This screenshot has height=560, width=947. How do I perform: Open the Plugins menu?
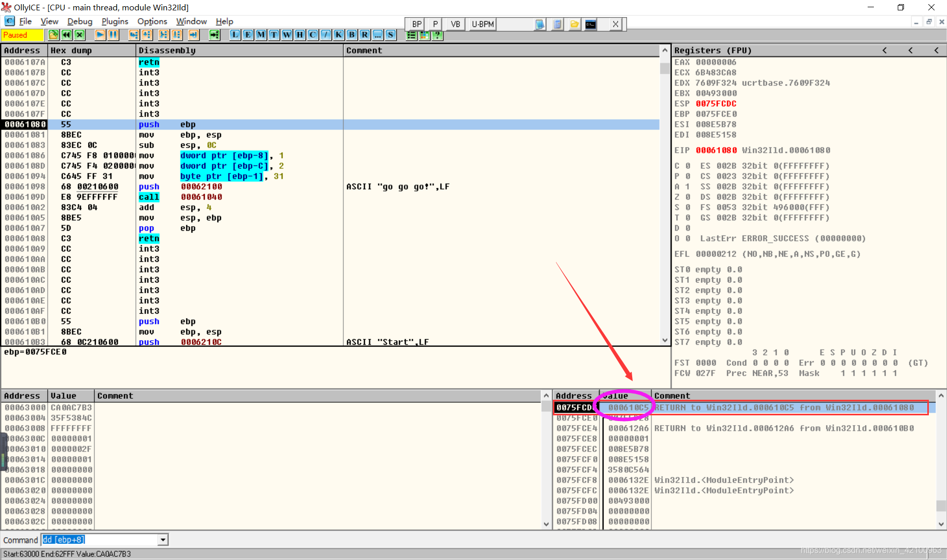coord(115,21)
